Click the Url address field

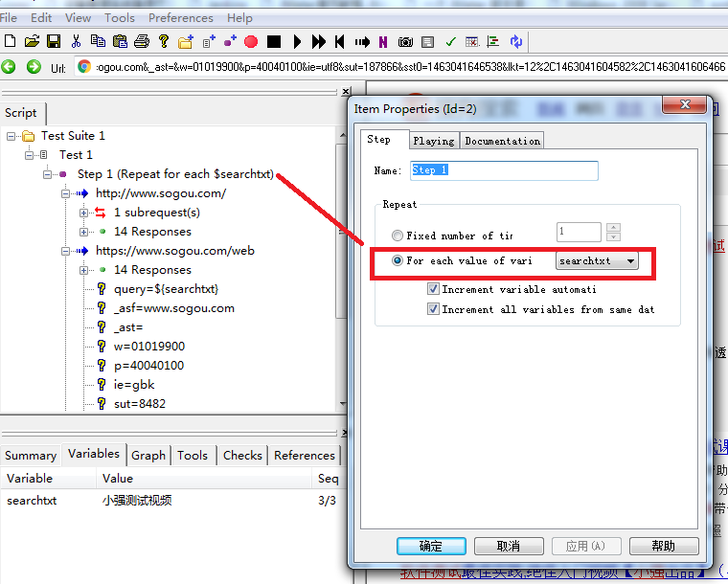click(400, 67)
